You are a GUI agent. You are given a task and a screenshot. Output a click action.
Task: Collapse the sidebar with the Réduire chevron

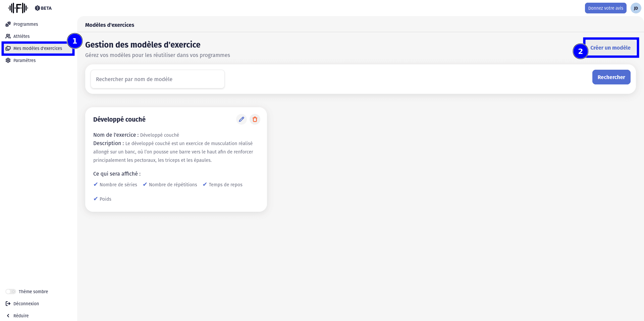8,316
